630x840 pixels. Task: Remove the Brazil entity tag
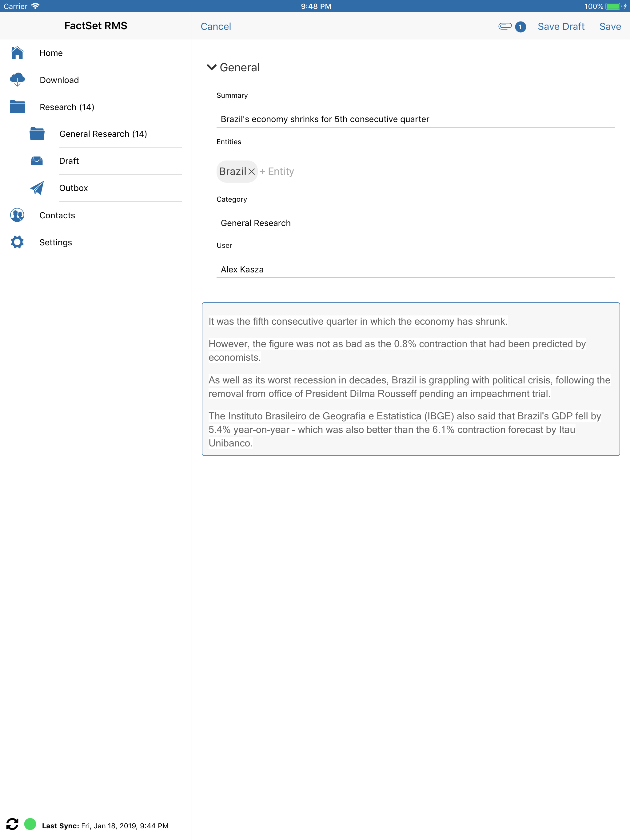coord(252,172)
